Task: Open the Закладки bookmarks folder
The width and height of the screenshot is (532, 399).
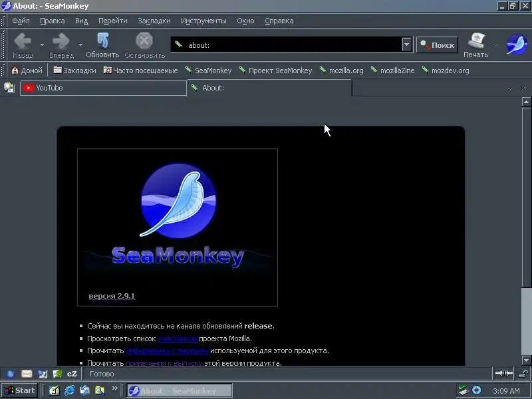Action: click(x=74, y=70)
